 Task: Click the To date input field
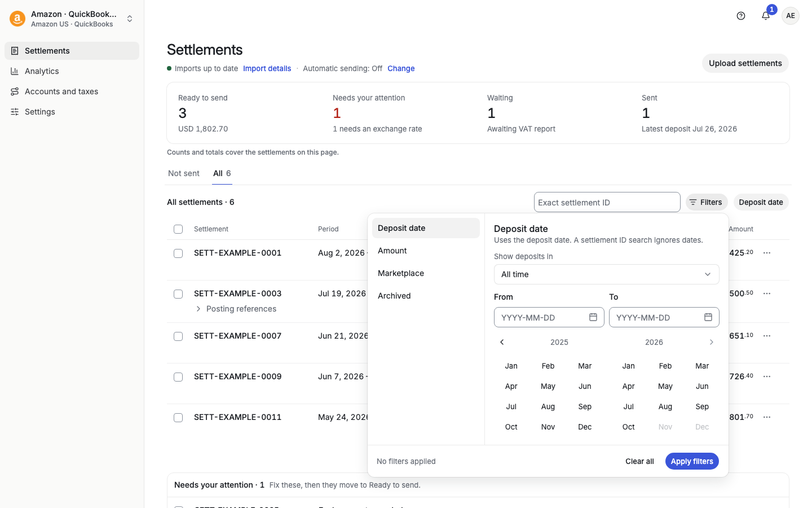point(664,317)
